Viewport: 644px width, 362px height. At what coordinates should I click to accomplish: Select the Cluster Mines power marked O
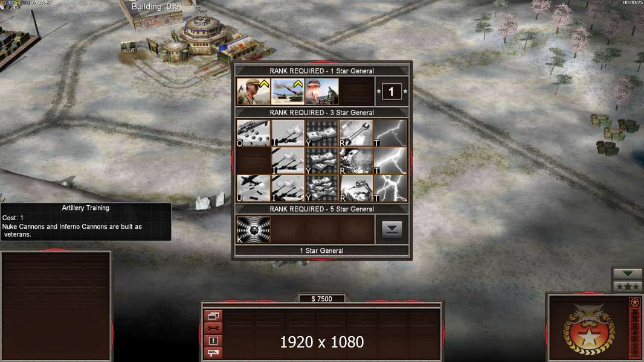click(253, 133)
